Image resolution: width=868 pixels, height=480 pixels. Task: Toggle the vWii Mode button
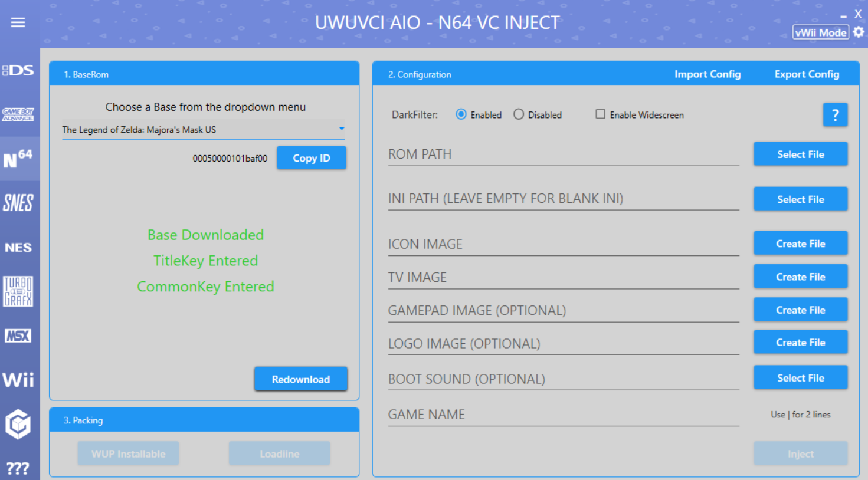(x=820, y=32)
